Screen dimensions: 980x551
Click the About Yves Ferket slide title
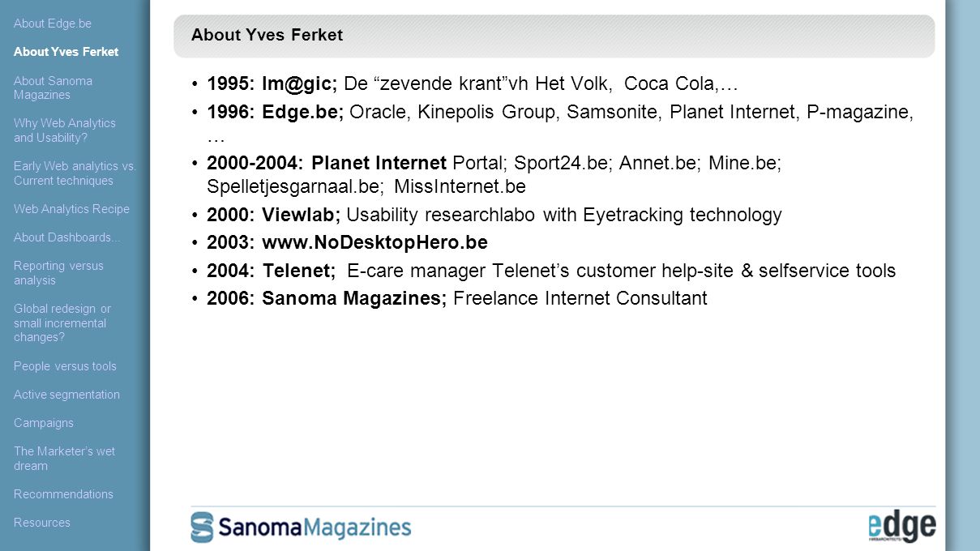coord(267,35)
